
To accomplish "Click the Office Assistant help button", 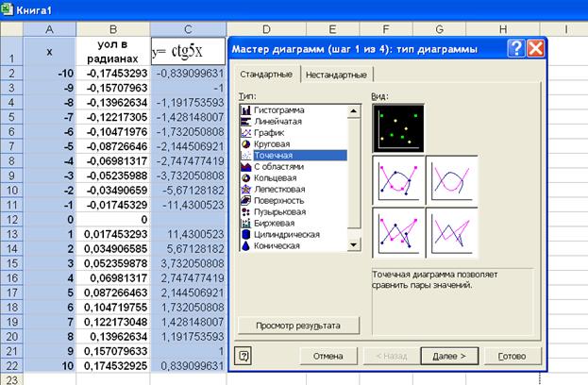I will click(x=244, y=356).
